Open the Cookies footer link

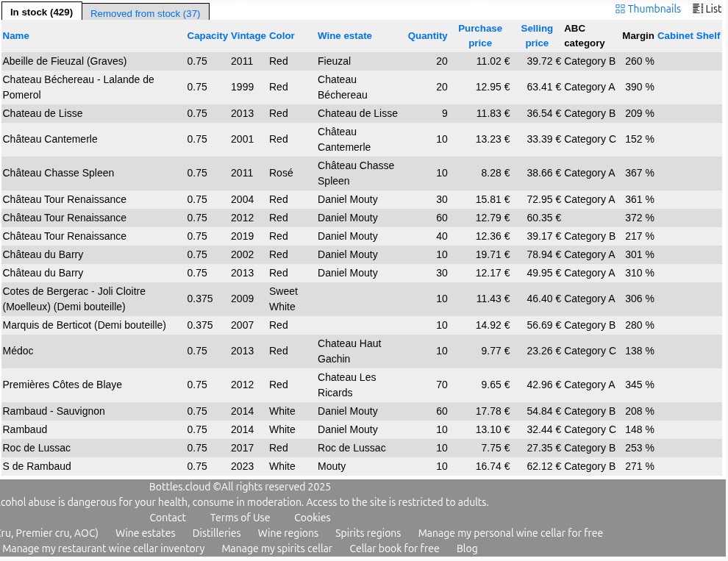[x=312, y=518]
